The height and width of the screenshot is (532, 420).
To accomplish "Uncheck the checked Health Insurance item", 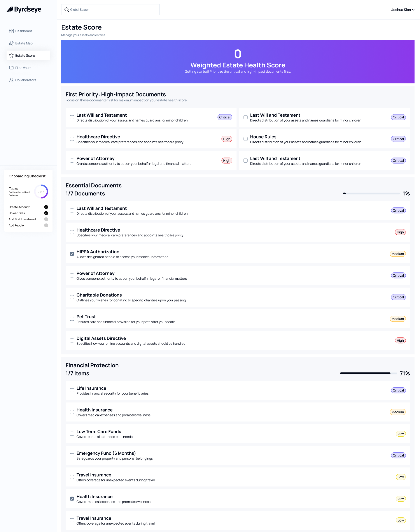I will pos(72,499).
